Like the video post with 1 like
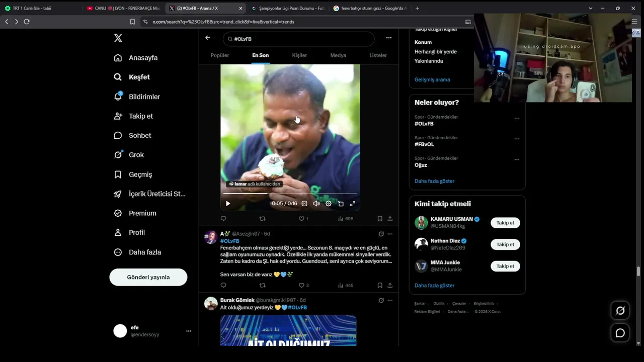644x362 pixels. click(303, 219)
